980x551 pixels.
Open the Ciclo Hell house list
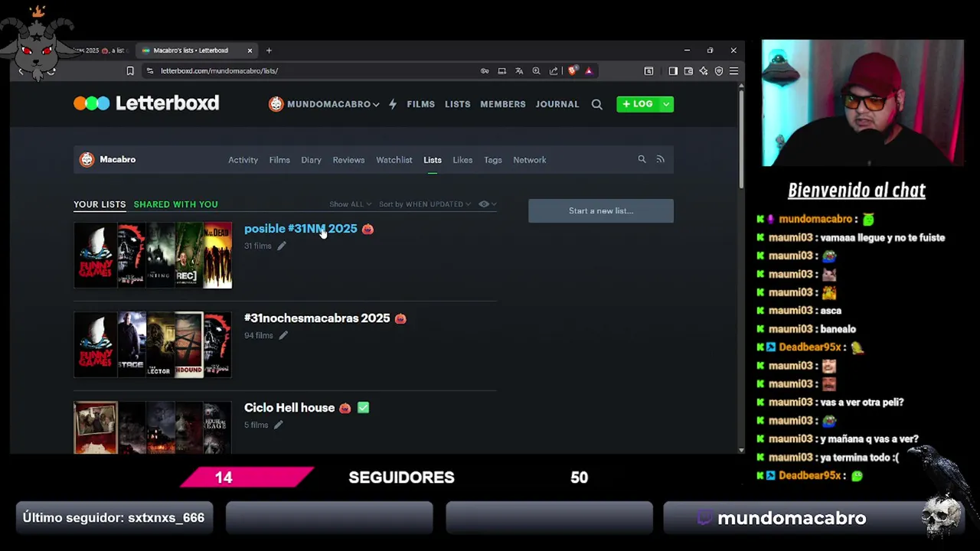289,407
